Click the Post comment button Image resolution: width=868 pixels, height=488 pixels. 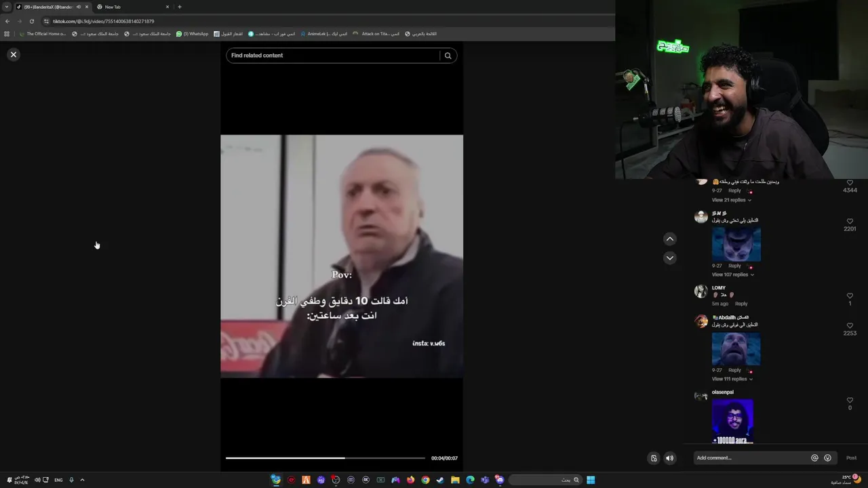(x=851, y=458)
